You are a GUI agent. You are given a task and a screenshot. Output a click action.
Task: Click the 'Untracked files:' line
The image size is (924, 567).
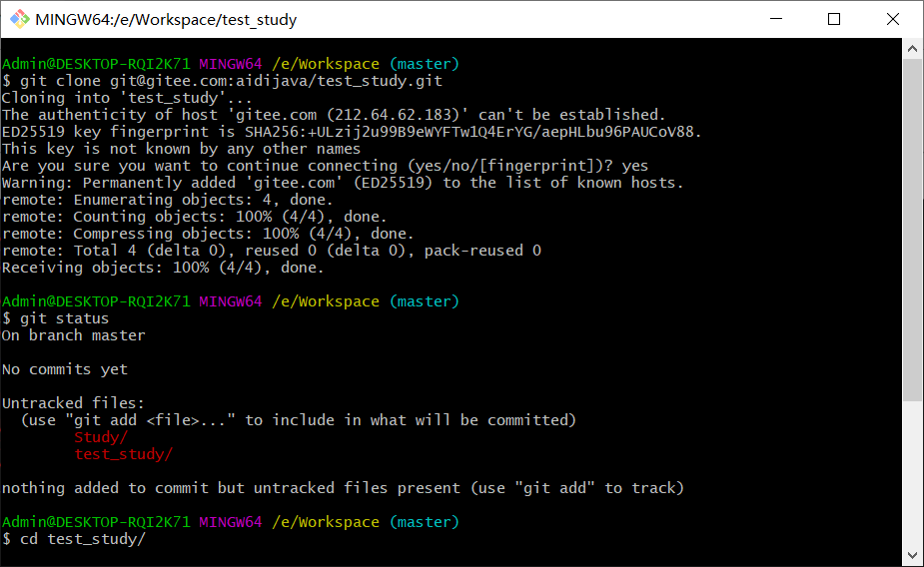73,403
